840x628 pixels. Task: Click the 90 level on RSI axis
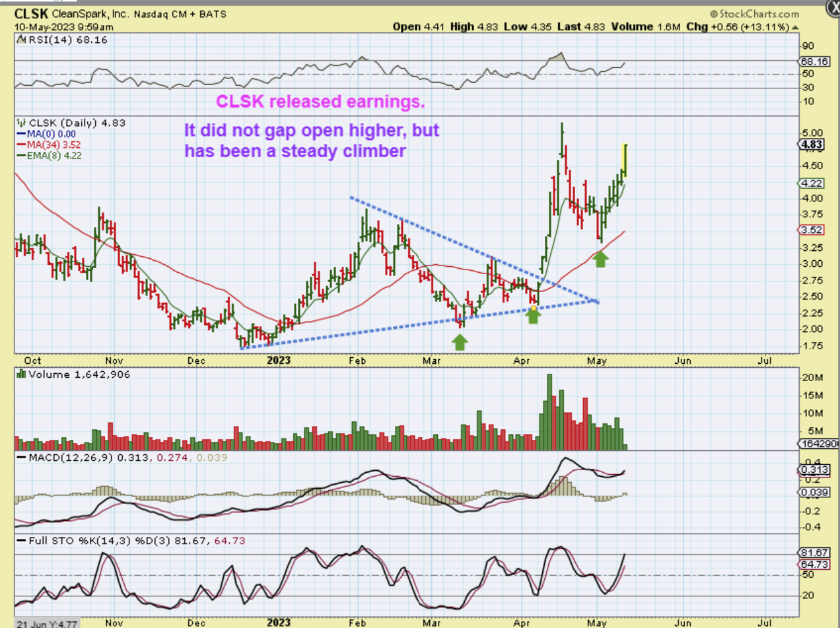coord(806,47)
